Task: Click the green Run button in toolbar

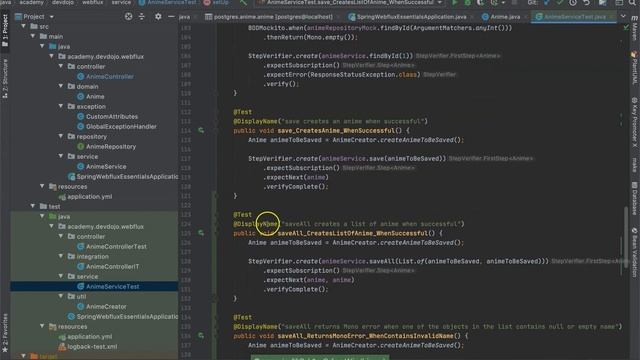Action: [454, 2]
